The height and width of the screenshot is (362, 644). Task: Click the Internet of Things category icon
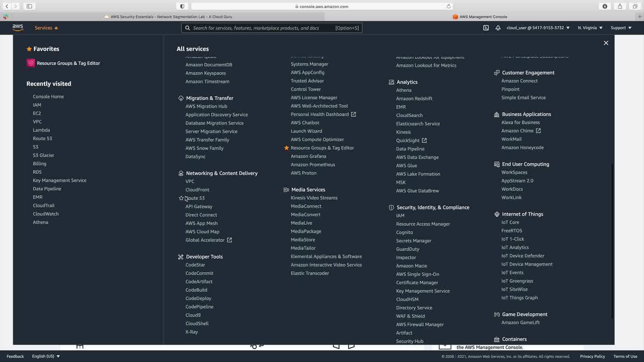click(496, 214)
